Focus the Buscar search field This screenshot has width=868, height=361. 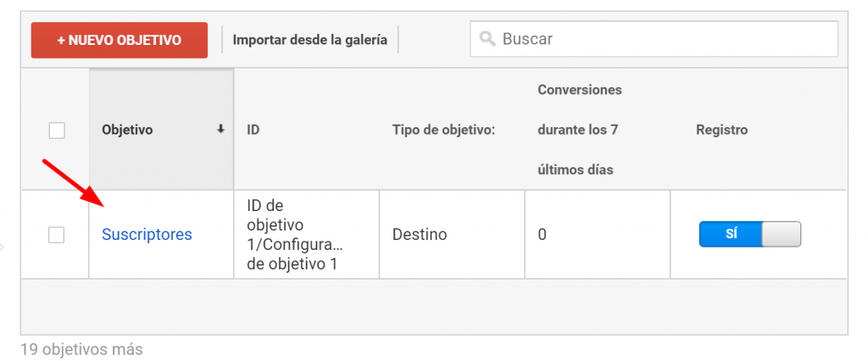(x=661, y=39)
